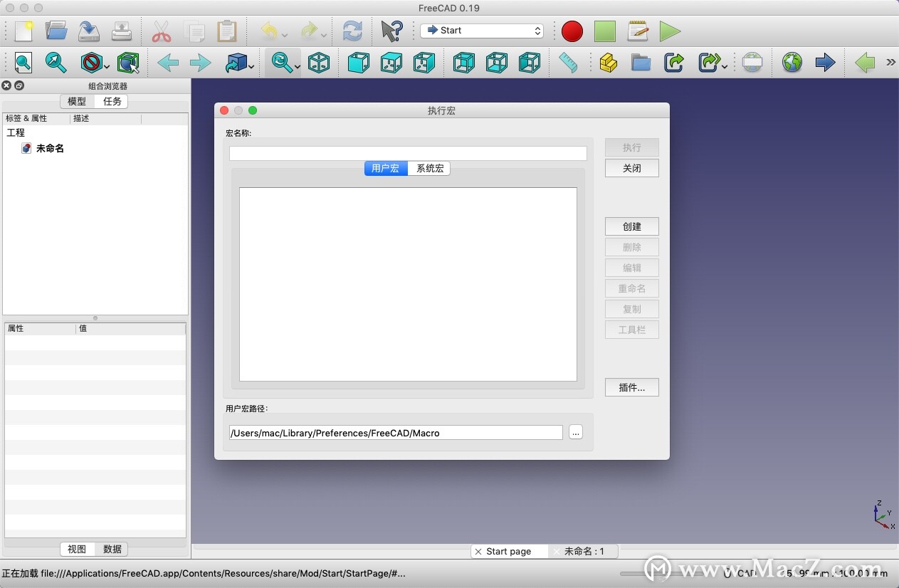Execute the macro using the green play icon
The image size is (899, 588).
[x=670, y=31]
